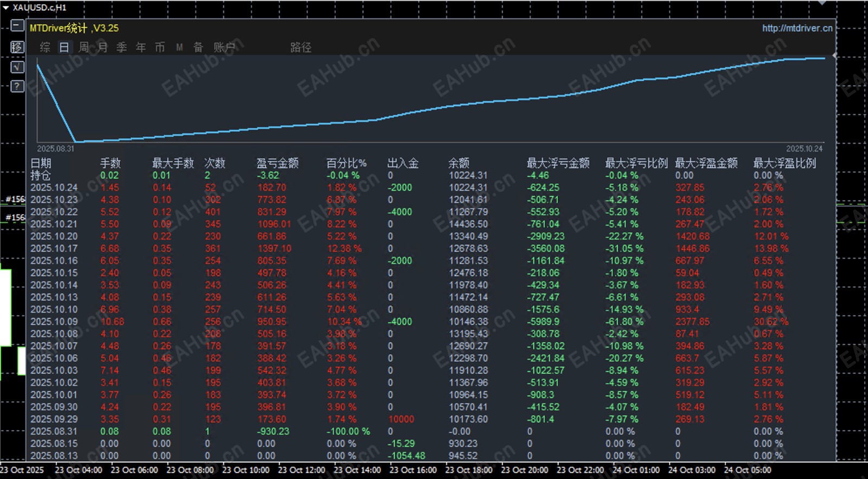
Task: Click the 2377.85 floating profit cell
Action: [692, 322]
